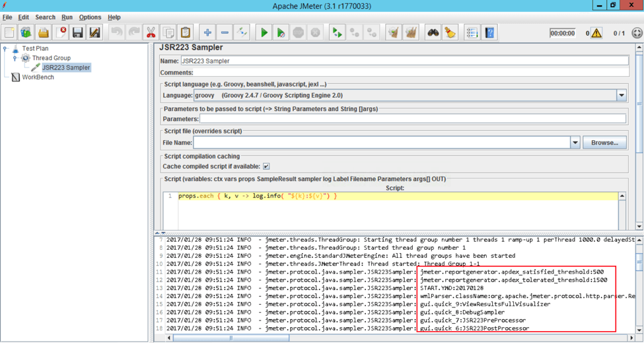Open the Function Helper dialog icon
The width and height of the screenshot is (644, 343).
coord(472,32)
